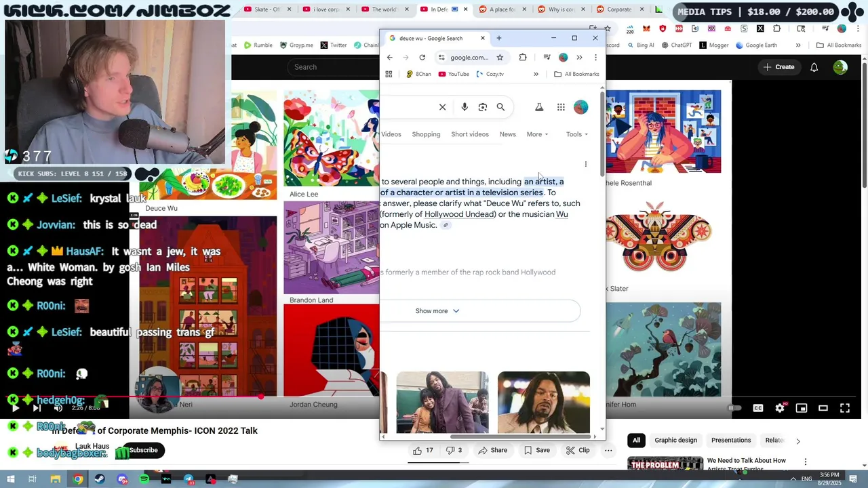The image size is (868, 488).
Task: Open the Shopping search tab
Action: [x=426, y=134]
